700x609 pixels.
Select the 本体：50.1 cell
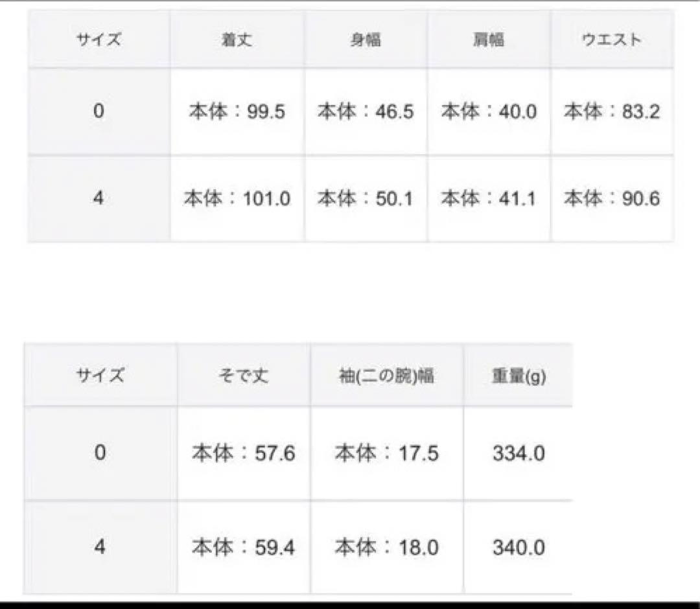coord(366,198)
